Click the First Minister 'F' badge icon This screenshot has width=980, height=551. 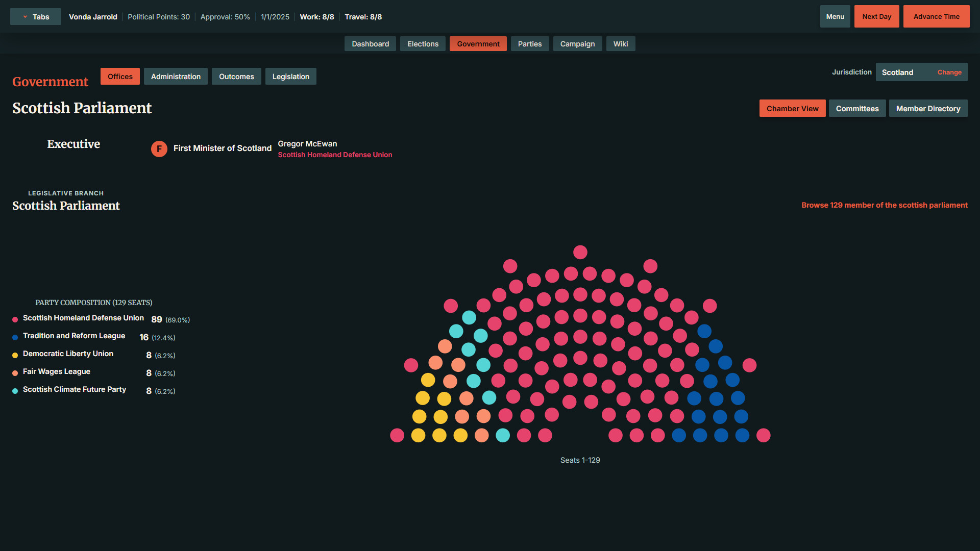[159, 149]
